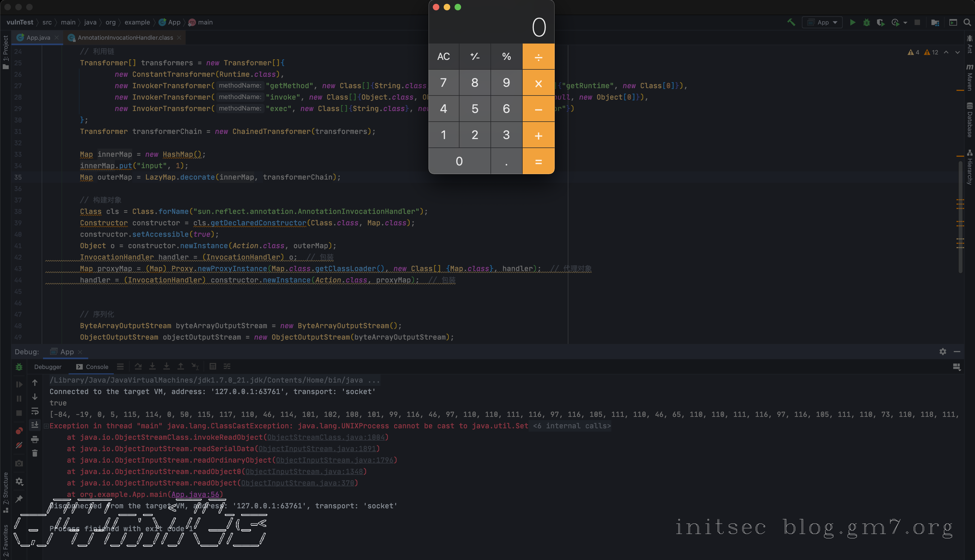Image resolution: width=975 pixels, height=560 pixels.
Task: Click the Build Project hammer icon
Action: click(791, 22)
